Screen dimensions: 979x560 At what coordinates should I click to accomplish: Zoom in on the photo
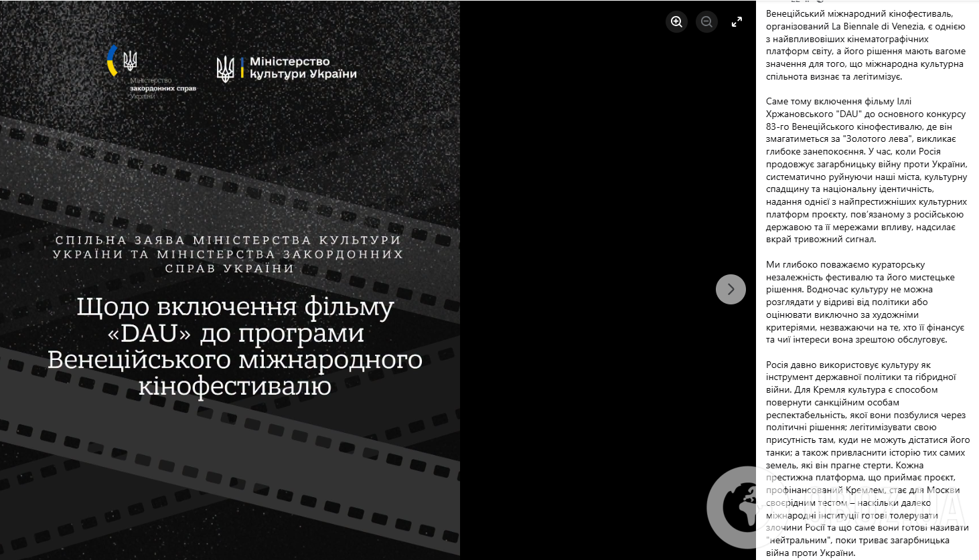click(676, 22)
